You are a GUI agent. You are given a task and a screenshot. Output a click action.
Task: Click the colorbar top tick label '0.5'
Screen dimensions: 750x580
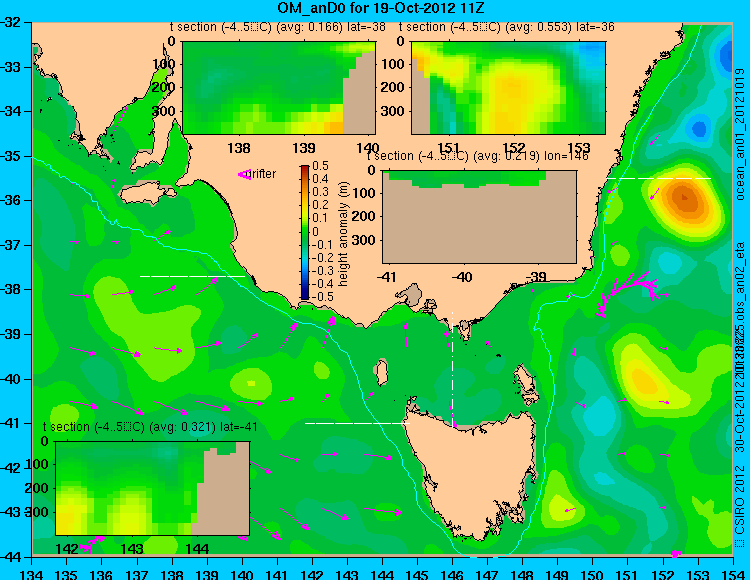(320, 166)
